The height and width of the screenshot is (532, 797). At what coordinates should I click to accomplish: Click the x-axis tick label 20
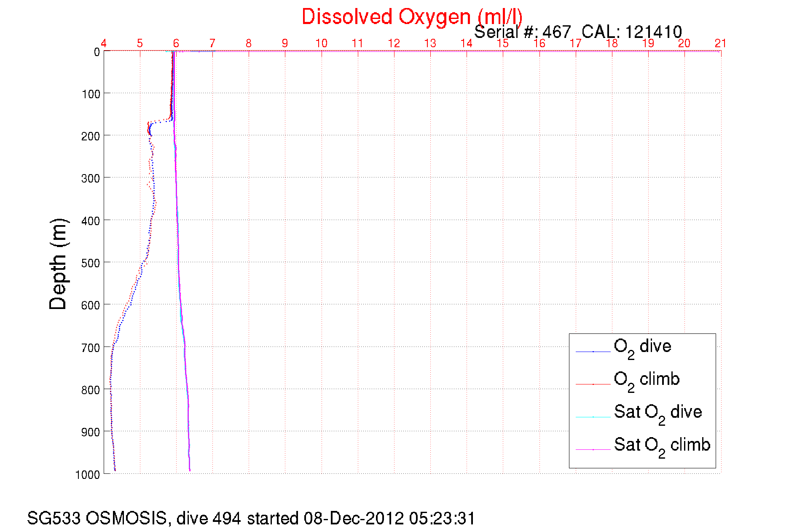684,43
